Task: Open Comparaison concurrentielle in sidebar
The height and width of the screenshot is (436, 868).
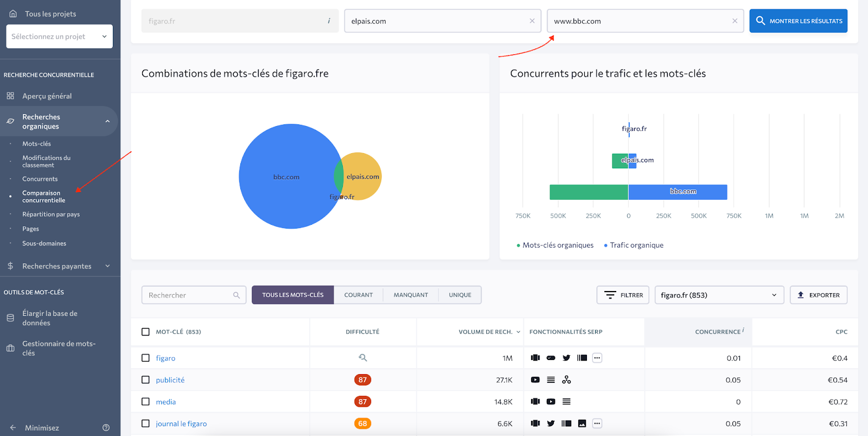Action: tap(43, 197)
